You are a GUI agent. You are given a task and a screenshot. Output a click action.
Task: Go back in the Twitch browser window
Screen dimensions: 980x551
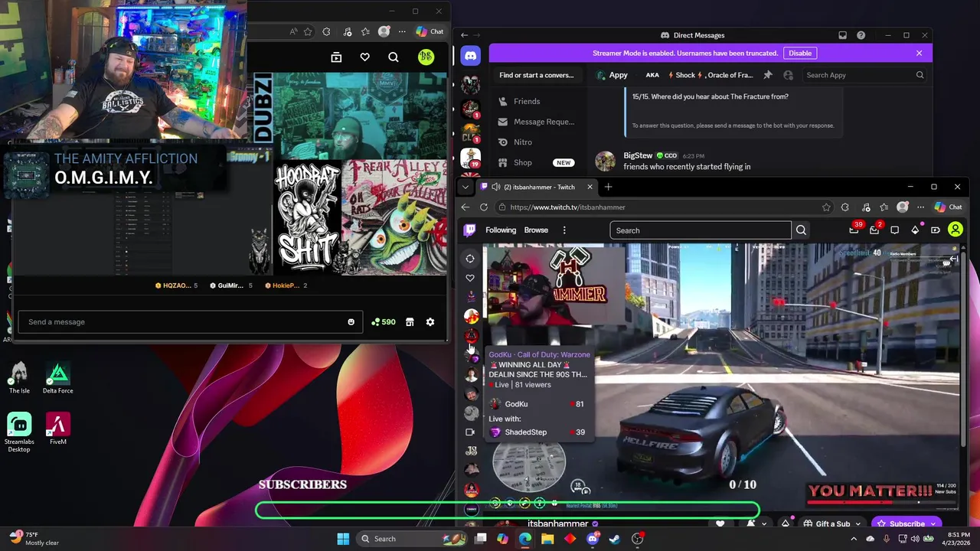click(x=466, y=207)
